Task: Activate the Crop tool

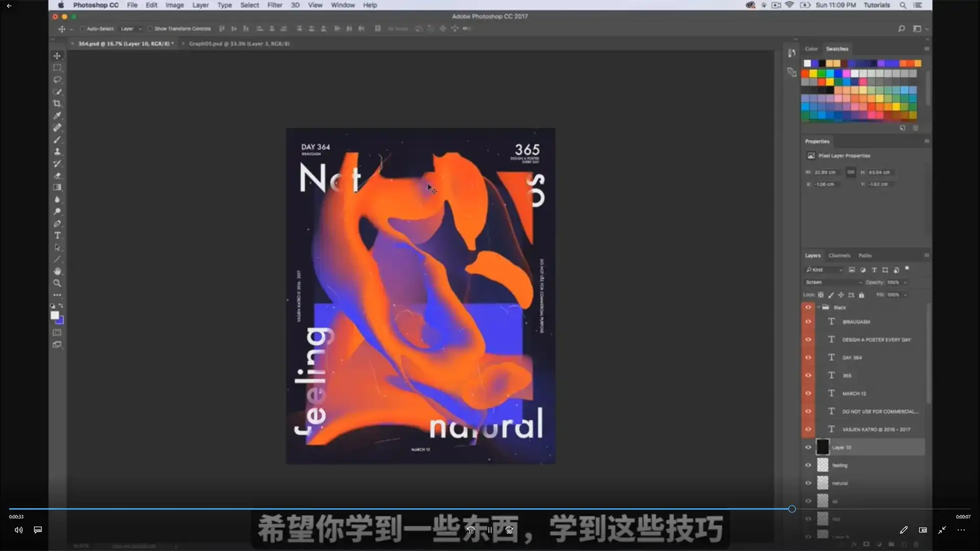Action: tap(57, 104)
